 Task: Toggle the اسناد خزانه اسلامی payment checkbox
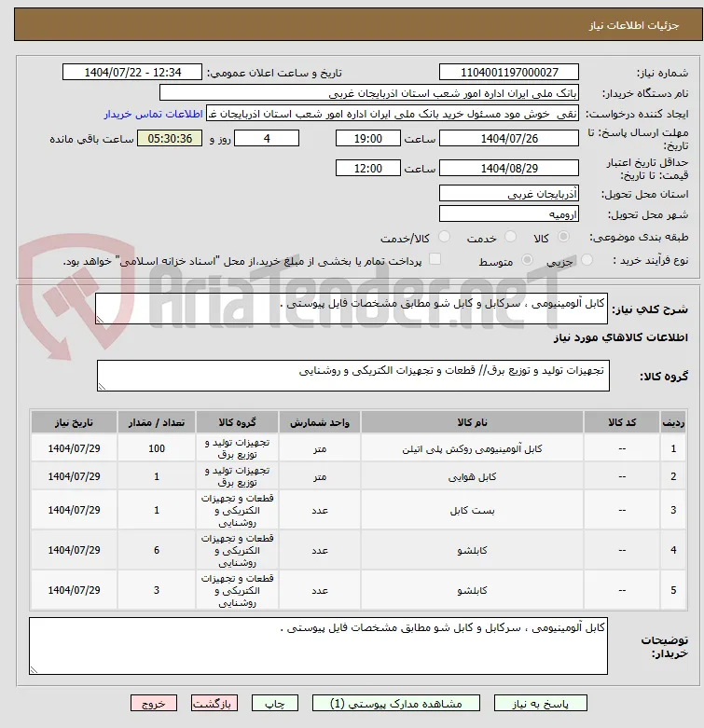coord(435,259)
